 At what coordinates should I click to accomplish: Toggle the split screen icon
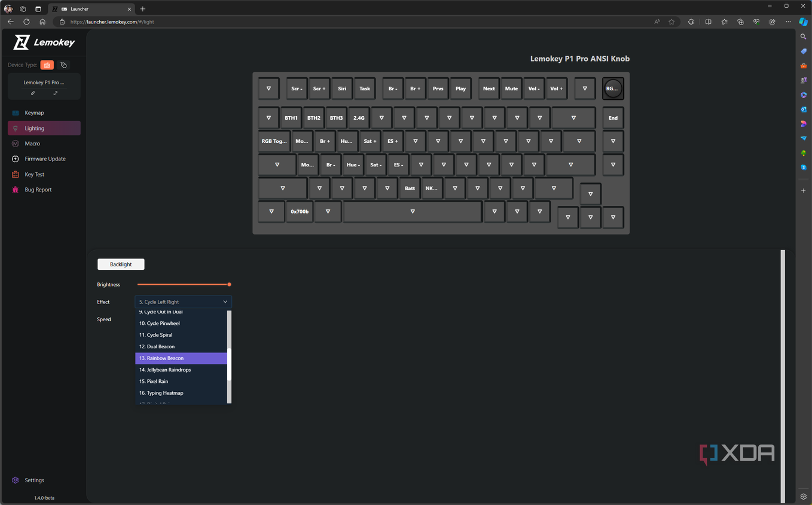point(708,22)
